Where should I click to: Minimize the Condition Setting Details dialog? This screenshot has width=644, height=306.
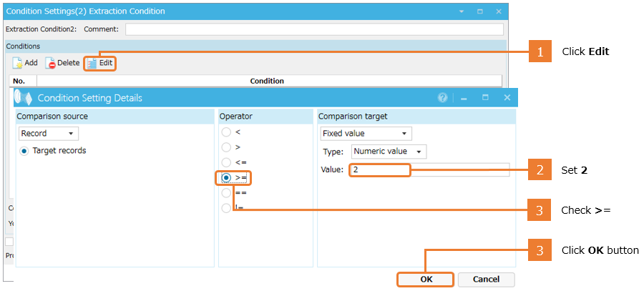464,98
